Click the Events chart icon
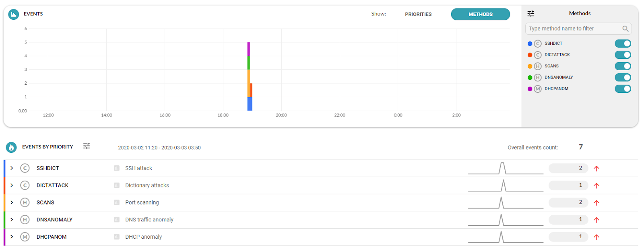The height and width of the screenshot is (250, 644). [14, 15]
